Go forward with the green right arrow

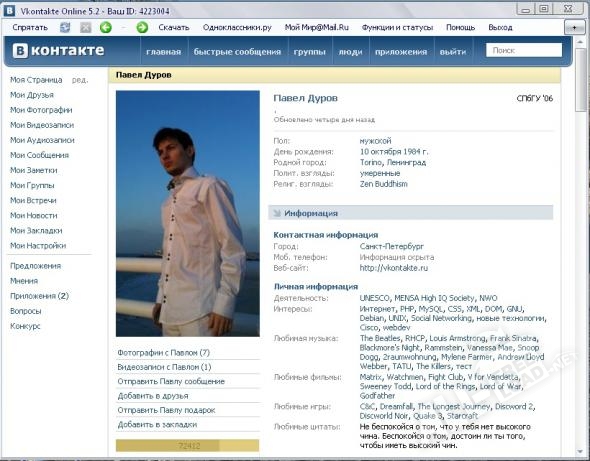point(142,27)
